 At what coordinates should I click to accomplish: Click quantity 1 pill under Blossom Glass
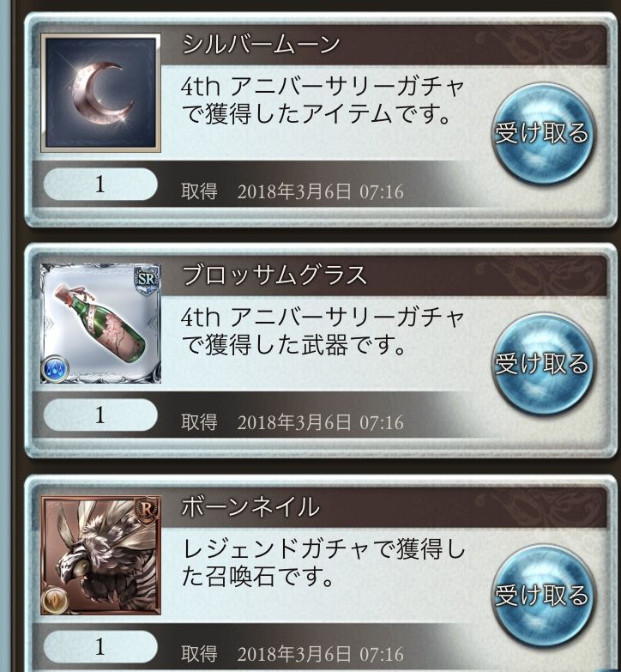coord(100,415)
